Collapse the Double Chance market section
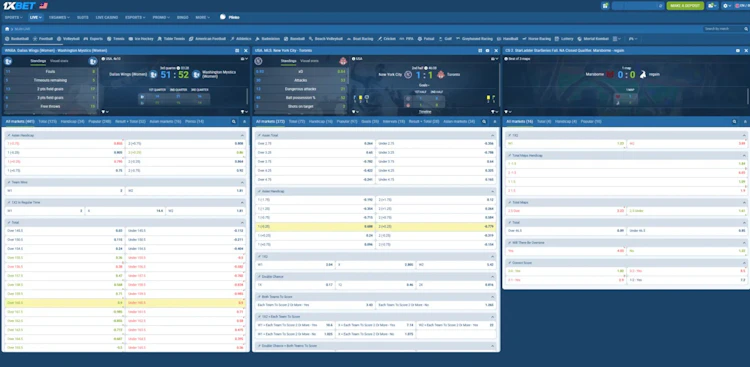The image size is (750, 367). (493, 277)
